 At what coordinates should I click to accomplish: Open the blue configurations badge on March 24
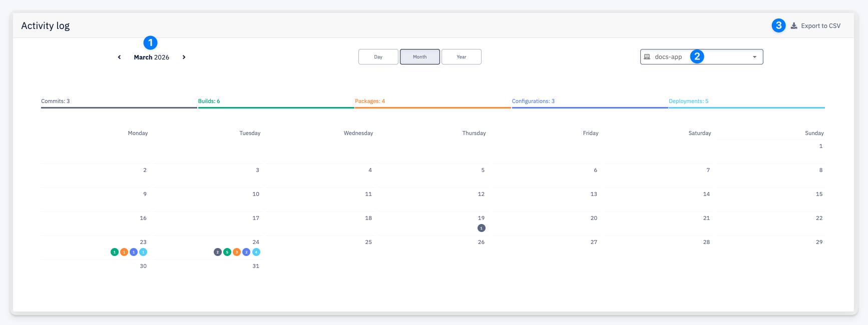246,252
